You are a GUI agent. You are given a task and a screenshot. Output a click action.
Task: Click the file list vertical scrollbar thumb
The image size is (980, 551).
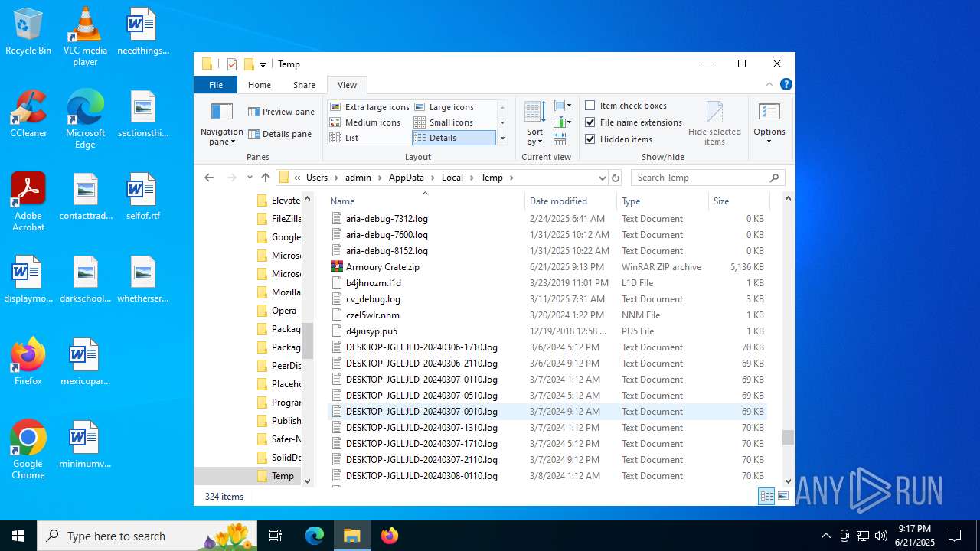pos(788,438)
